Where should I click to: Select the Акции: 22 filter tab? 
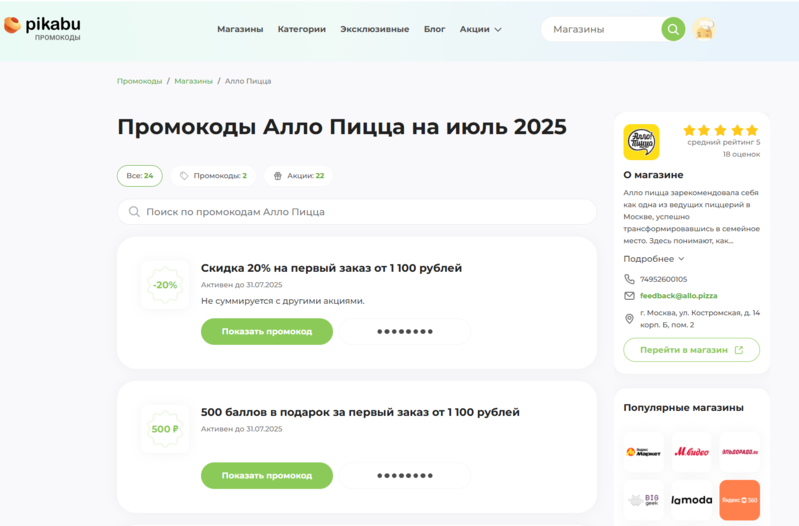click(298, 176)
